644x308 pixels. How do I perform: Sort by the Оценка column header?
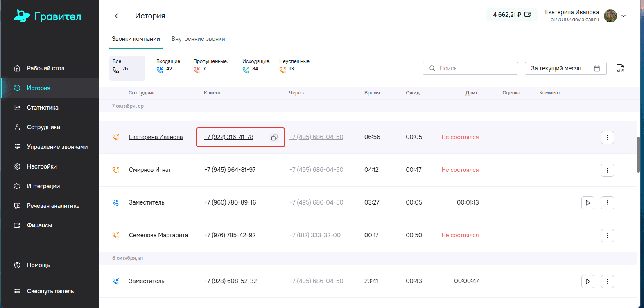coord(511,93)
